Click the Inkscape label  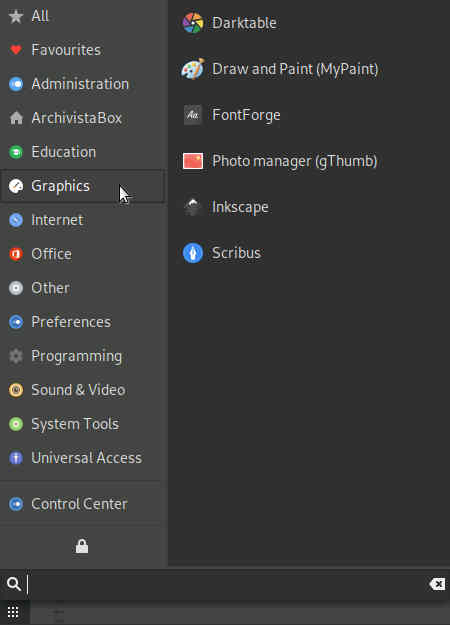240,207
